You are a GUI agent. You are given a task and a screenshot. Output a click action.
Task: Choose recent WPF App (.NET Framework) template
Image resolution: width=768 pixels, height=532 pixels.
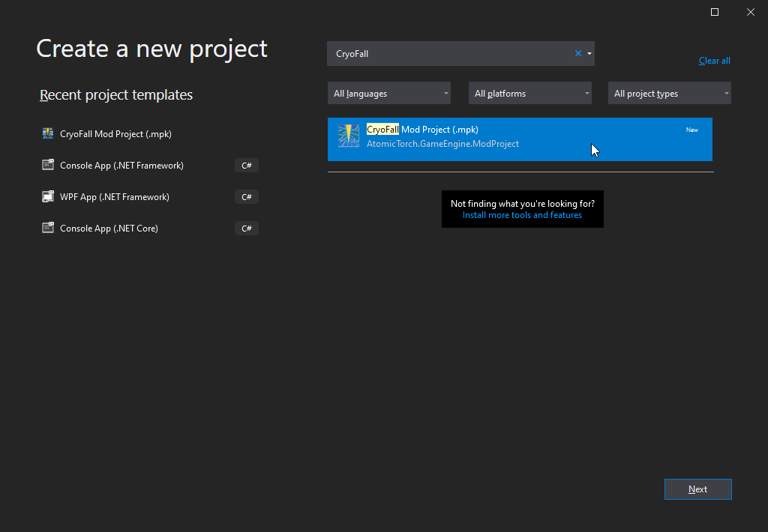[x=115, y=197]
